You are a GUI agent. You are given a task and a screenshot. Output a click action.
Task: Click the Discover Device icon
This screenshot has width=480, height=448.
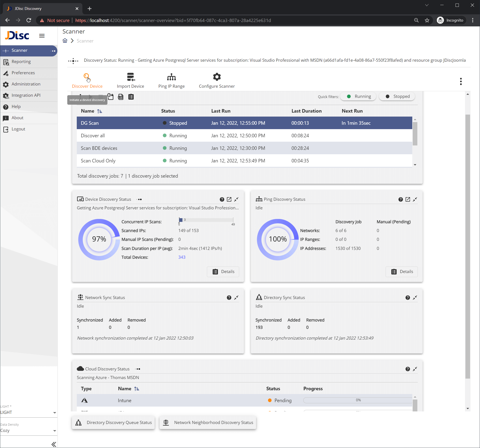click(86, 77)
